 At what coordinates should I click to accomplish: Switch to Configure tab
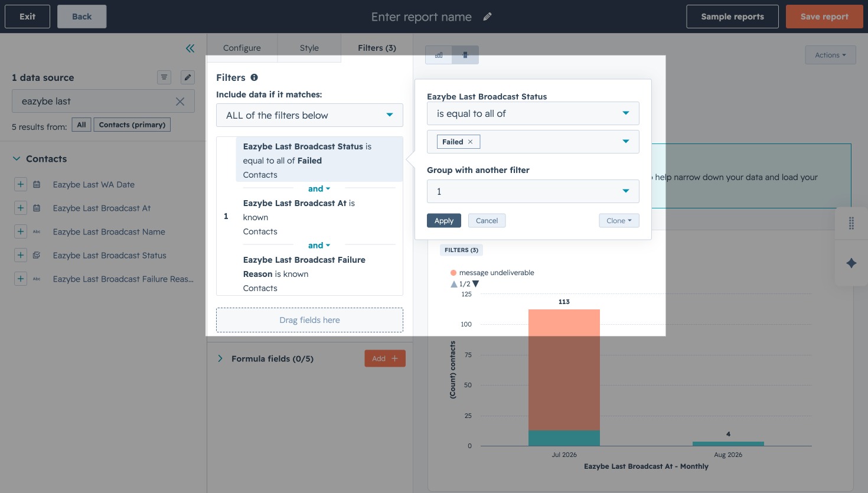[x=242, y=48]
